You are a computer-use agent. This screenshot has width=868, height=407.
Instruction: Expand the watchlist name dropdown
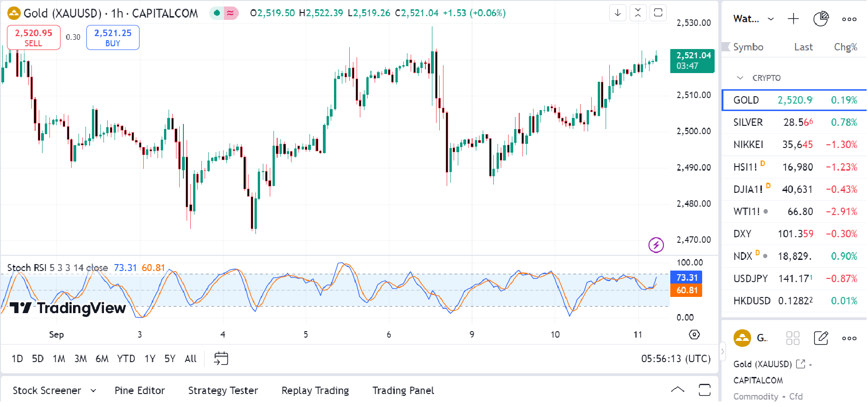point(771,19)
